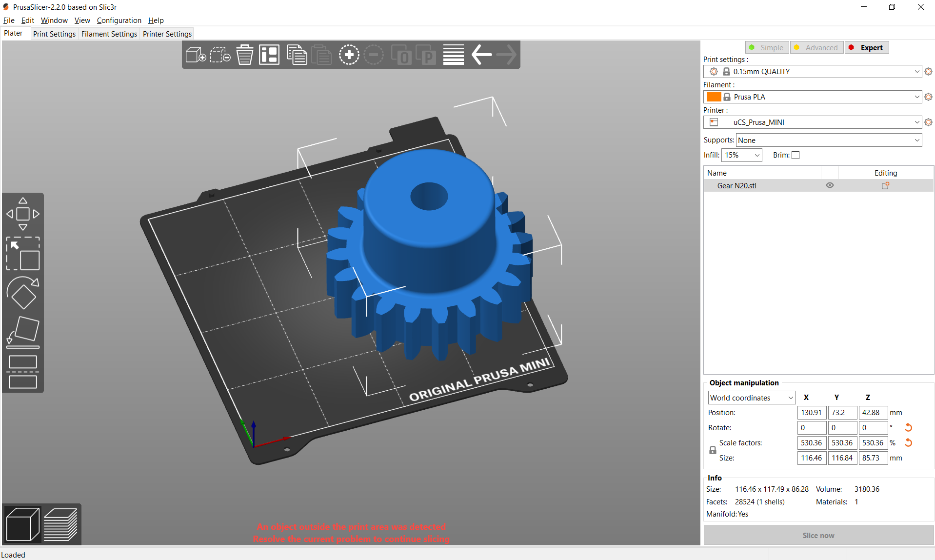Open the World coordinates dropdown
This screenshot has width=935, height=560.
[752, 398]
